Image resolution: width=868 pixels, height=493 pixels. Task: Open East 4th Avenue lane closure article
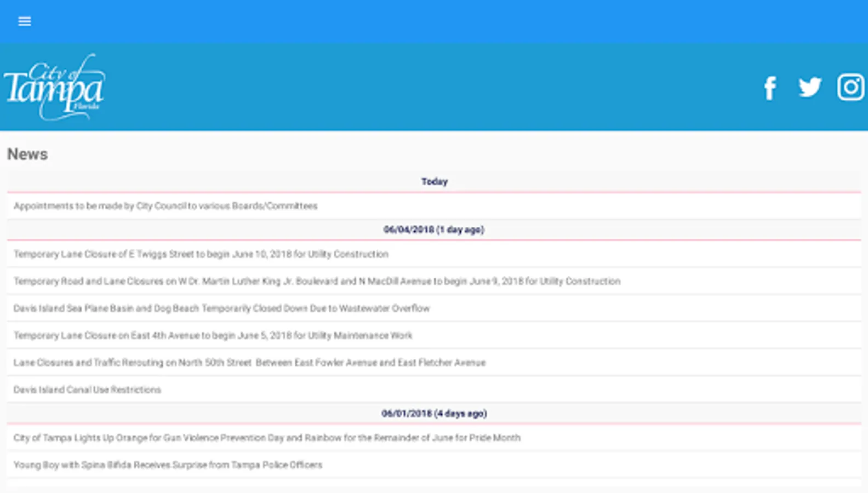434,335
